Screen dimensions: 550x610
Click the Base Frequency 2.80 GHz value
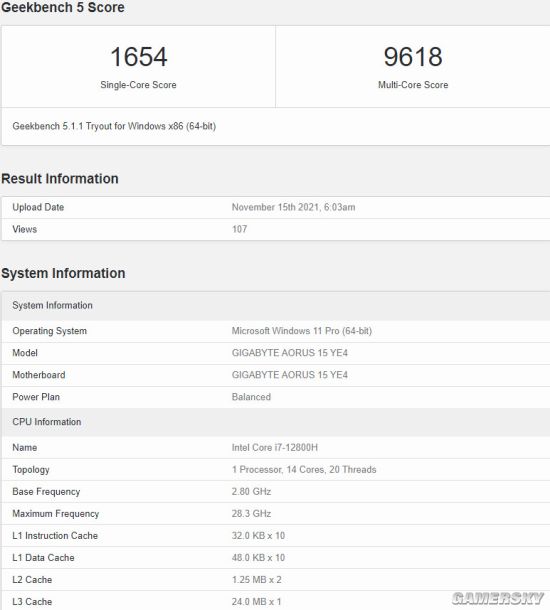251,491
